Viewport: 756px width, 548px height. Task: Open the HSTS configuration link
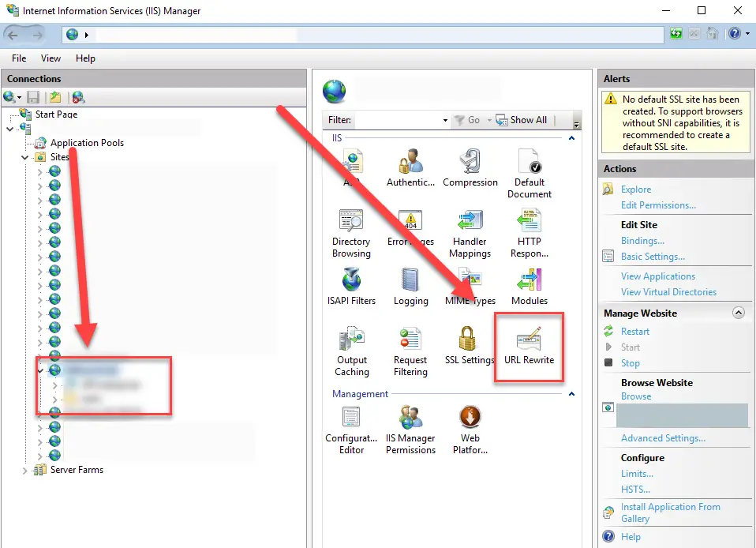tap(635, 490)
